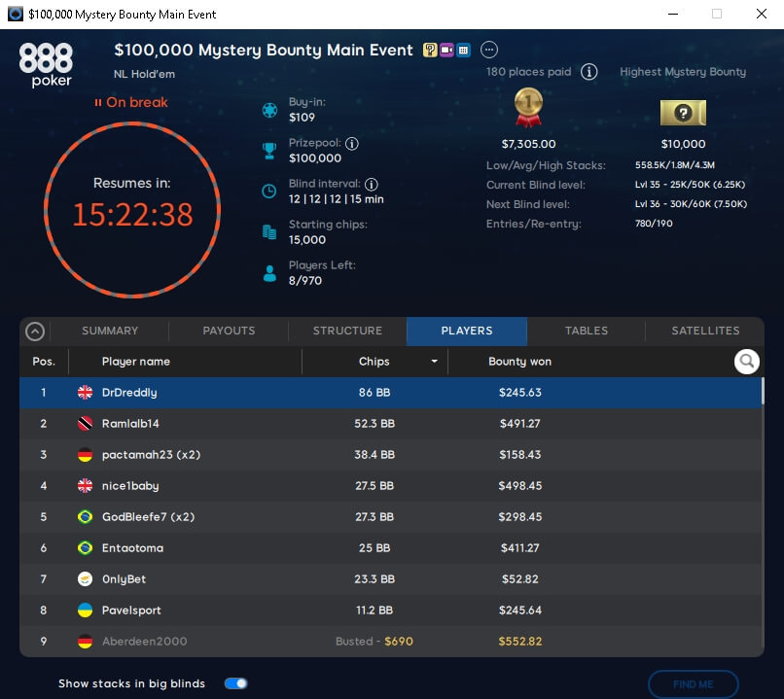Select the blue grid icon next to the title
This screenshot has height=699, width=784.
coord(463,50)
